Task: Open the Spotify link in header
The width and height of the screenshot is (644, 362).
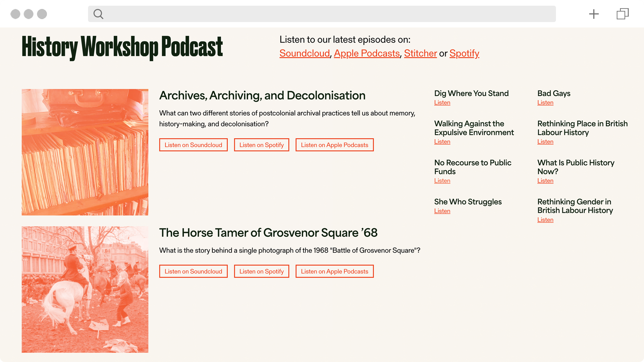Action: click(x=464, y=53)
